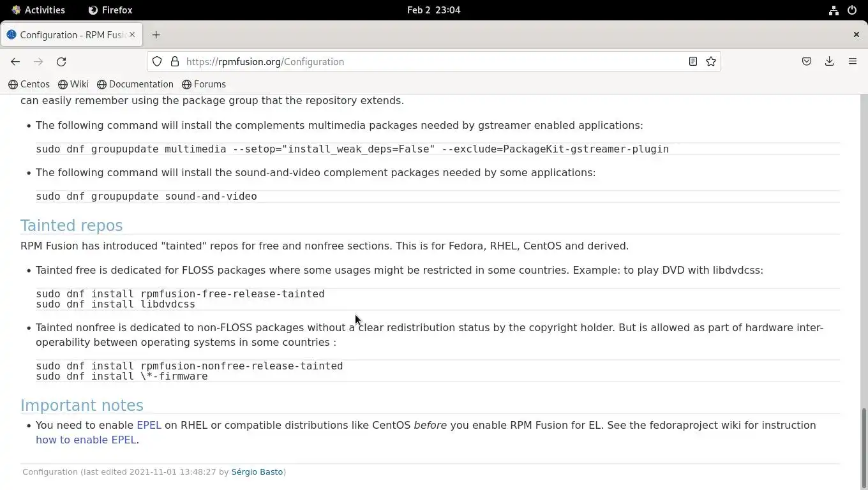Screen dimensions: 868x490
Task: Click the Tainted repos heading
Action: [x=71, y=225]
